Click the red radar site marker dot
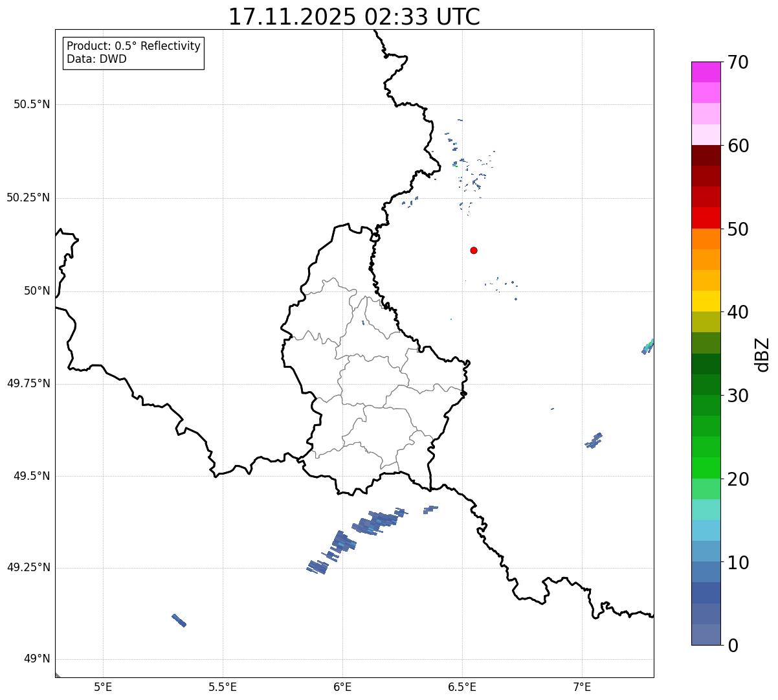This screenshot has height=700, width=778. 474,250
